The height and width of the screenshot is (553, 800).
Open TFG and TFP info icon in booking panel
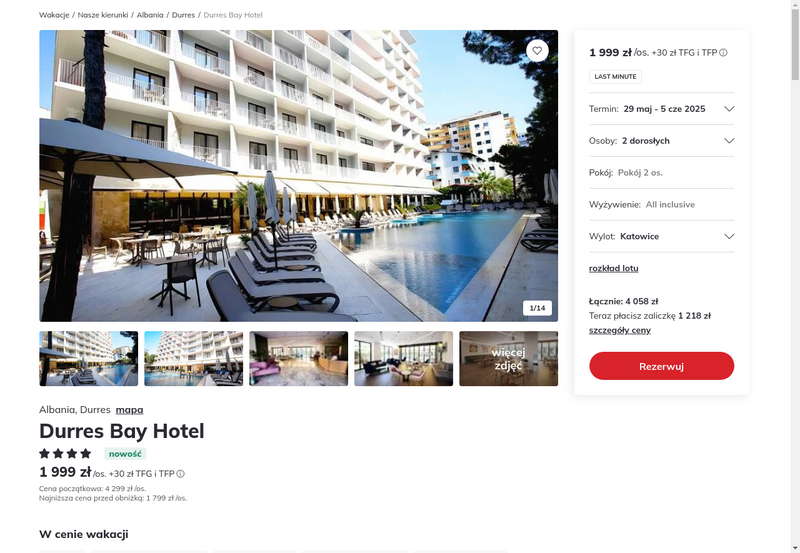723,53
